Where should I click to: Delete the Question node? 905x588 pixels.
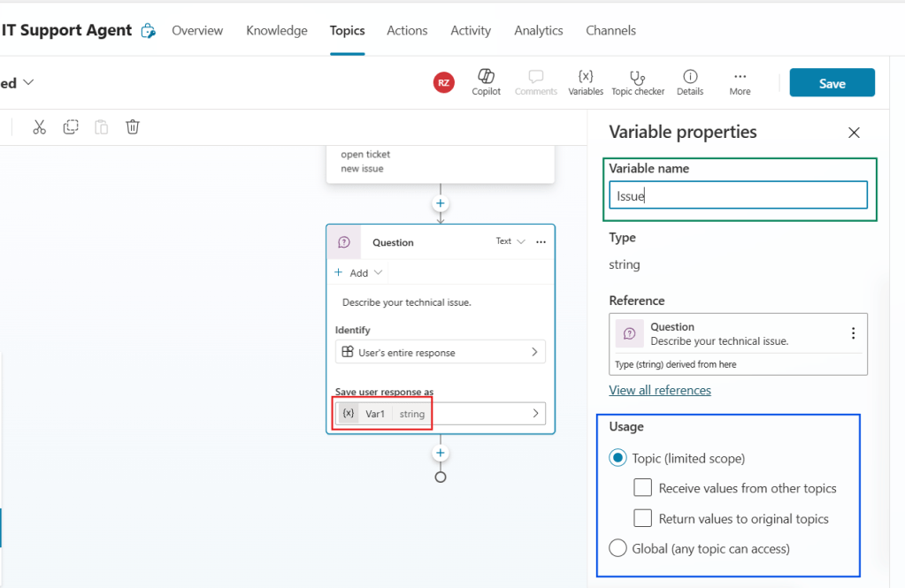(x=132, y=126)
